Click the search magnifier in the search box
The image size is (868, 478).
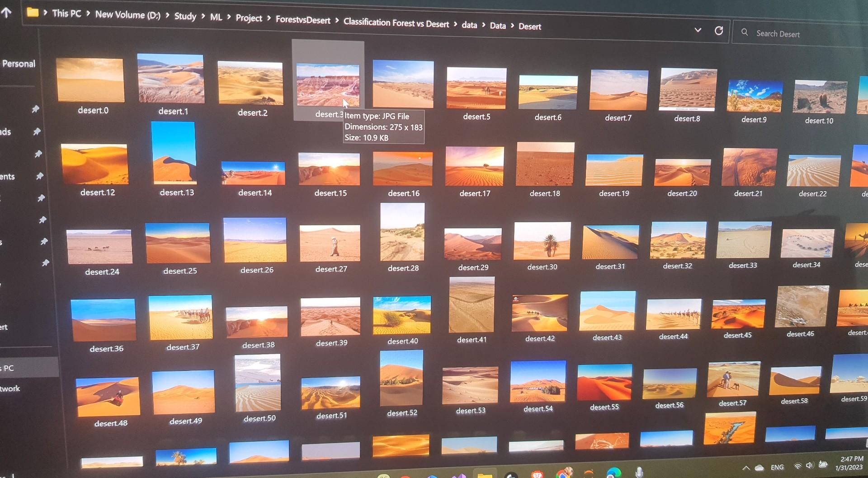[x=745, y=33]
